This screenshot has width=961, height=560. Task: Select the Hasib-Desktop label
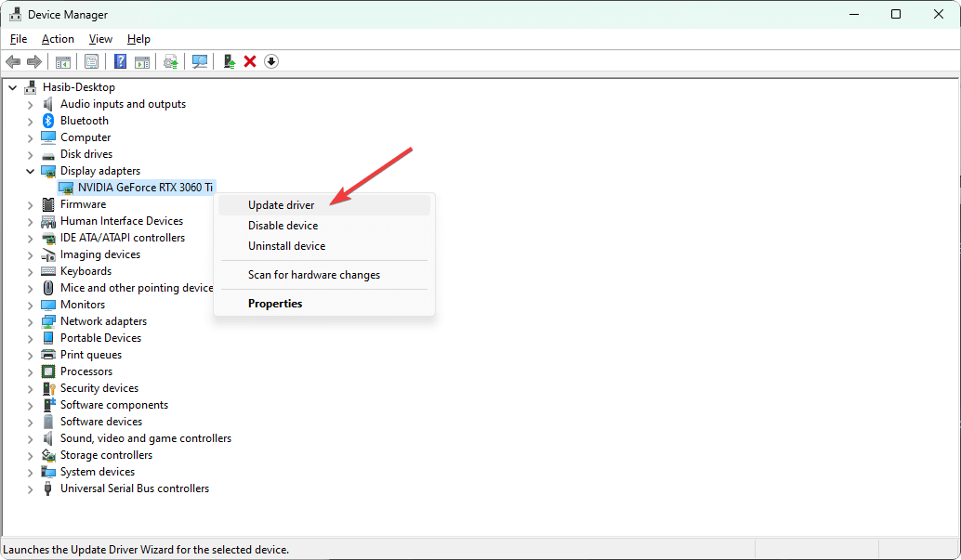tap(78, 87)
